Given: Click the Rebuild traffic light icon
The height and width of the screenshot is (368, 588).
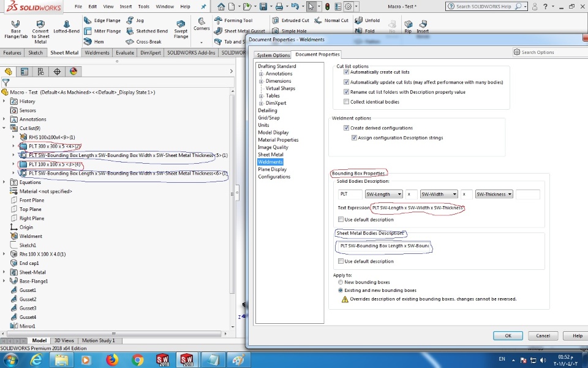Looking at the screenshot, I should point(327,6).
